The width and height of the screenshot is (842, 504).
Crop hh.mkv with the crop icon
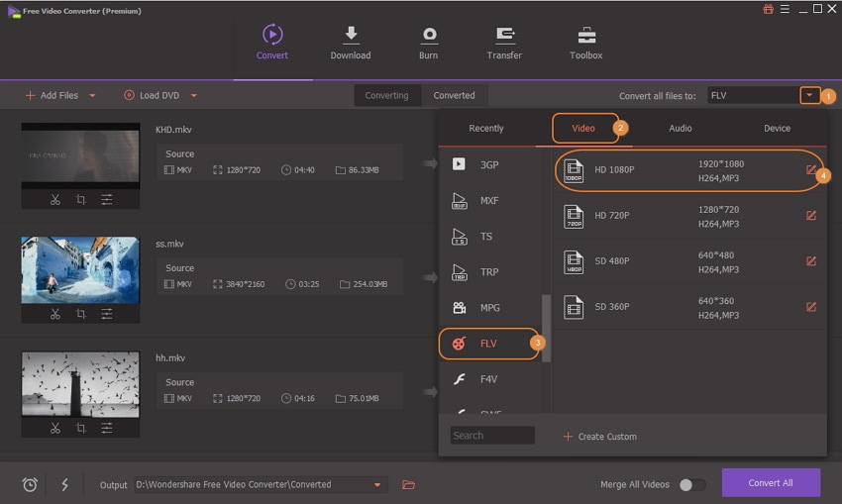coord(80,429)
